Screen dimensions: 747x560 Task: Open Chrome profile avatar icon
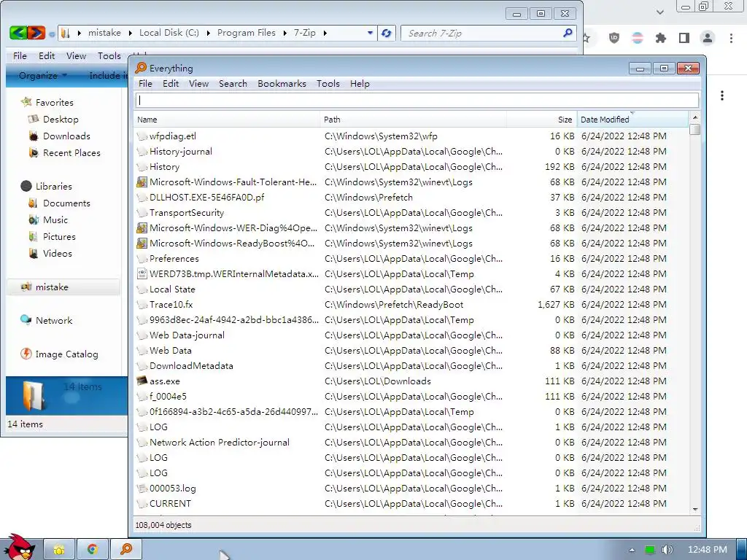click(x=708, y=38)
